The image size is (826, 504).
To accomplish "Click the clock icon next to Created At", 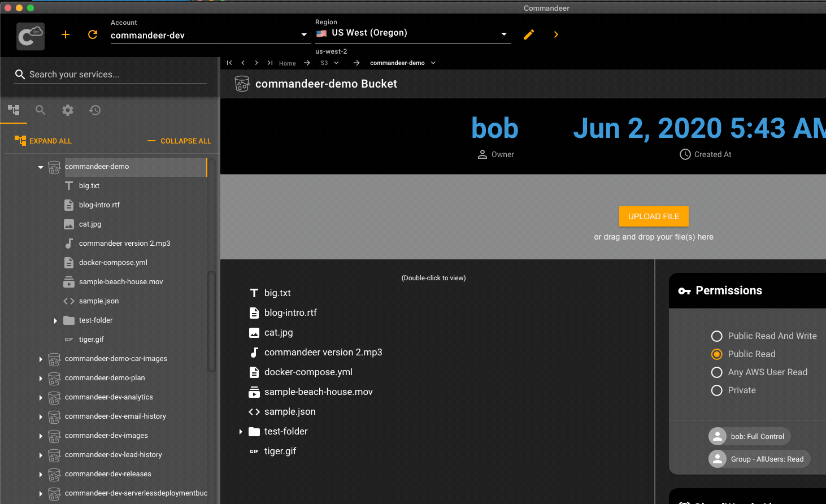I will click(x=685, y=154).
